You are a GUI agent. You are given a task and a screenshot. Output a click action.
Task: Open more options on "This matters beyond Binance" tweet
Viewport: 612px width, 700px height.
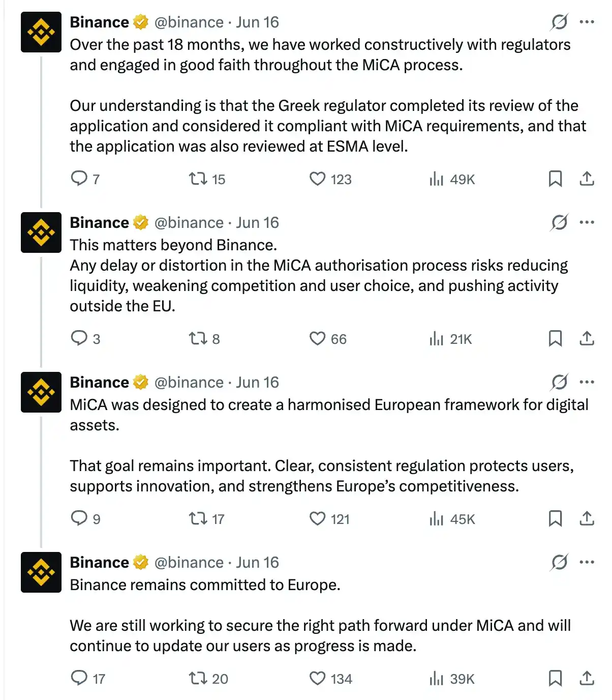point(587,222)
